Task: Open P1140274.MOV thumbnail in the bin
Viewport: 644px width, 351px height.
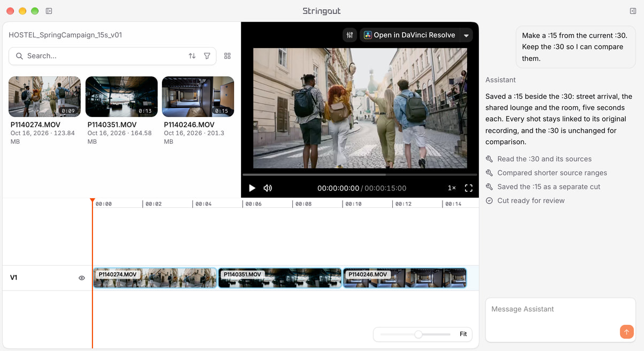Action: point(44,97)
